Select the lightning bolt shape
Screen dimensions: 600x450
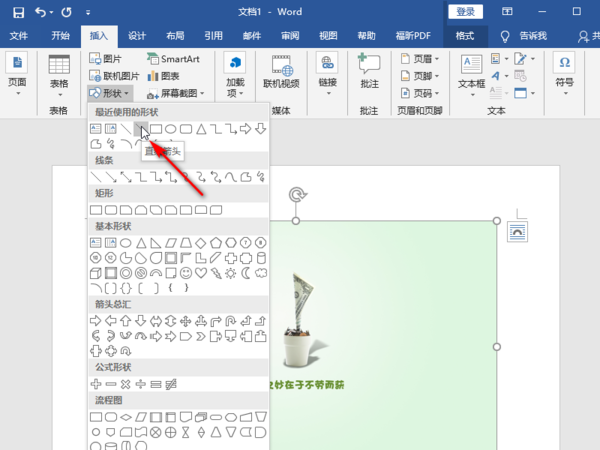click(216, 273)
